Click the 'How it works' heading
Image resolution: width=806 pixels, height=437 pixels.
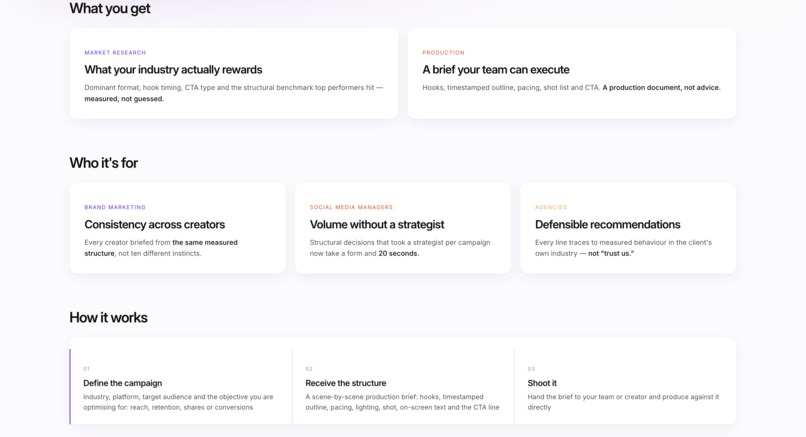pyautogui.click(x=108, y=318)
